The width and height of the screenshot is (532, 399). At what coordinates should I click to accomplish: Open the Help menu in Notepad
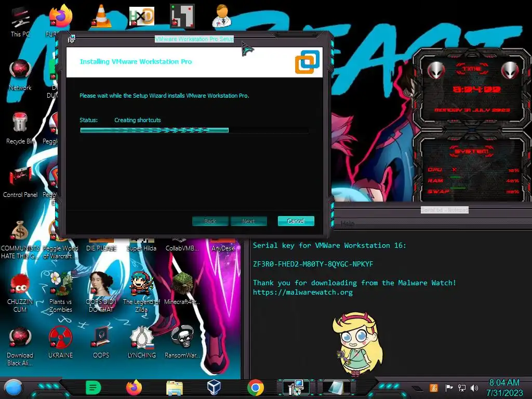pos(348,223)
